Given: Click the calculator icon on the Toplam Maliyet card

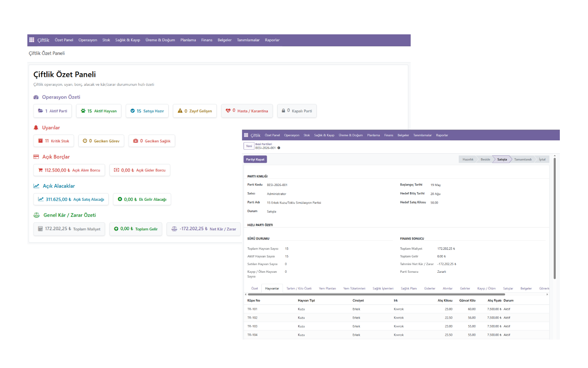Looking at the screenshot, I should tap(40, 229).
